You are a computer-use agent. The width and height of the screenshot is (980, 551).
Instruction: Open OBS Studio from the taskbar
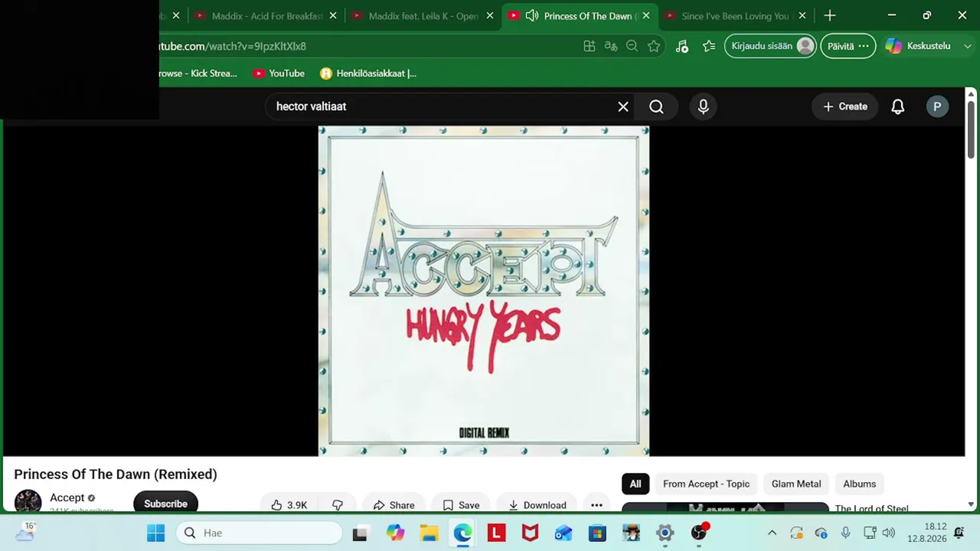pyautogui.click(x=698, y=533)
